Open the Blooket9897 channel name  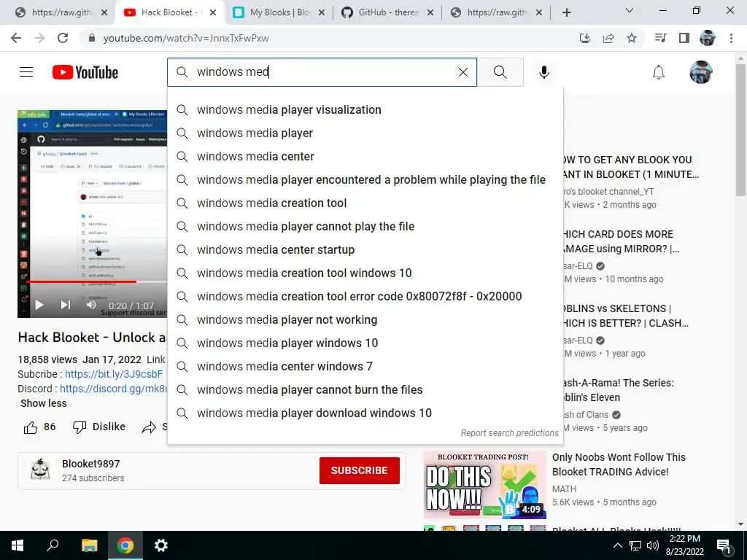click(x=90, y=464)
